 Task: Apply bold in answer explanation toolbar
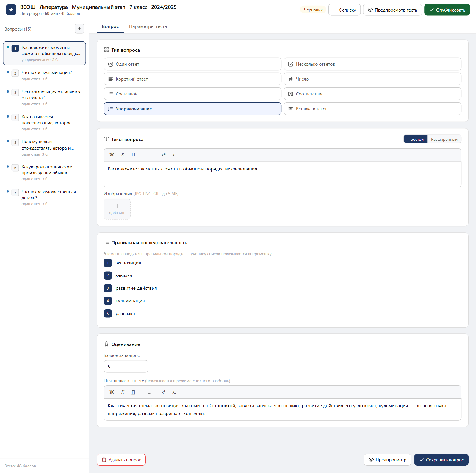[x=112, y=392]
